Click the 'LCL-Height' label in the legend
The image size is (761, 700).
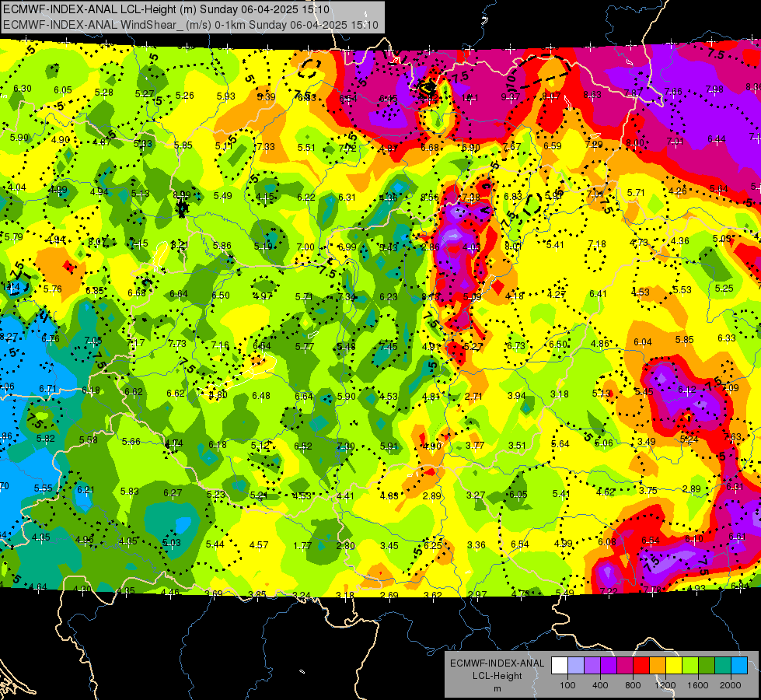497,676
